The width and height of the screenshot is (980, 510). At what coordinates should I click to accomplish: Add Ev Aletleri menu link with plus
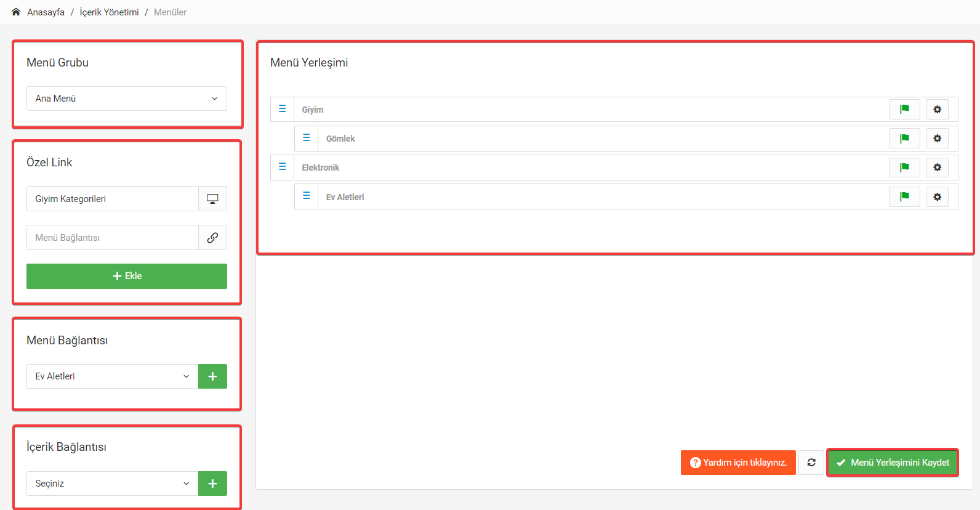[x=212, y=376]
